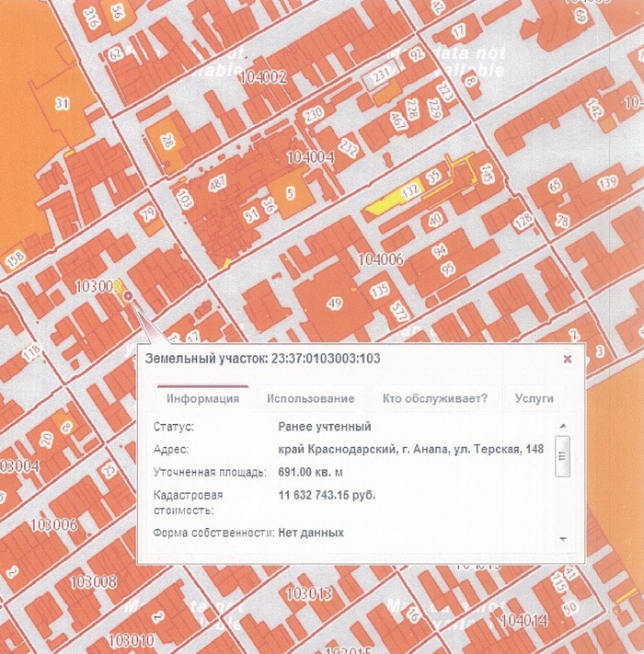Click the parcel labeled 28
Image resolution: width=644 pixels, height=654 pixels.
point(167,141)
